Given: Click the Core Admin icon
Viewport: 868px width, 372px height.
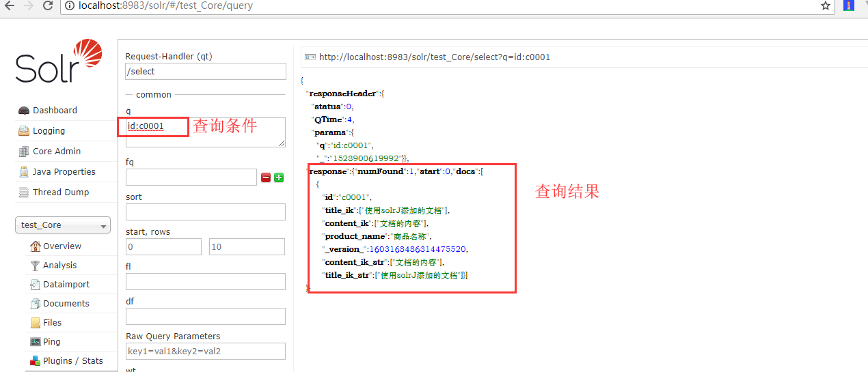Looking at the screenshot, I should (23, 152).
